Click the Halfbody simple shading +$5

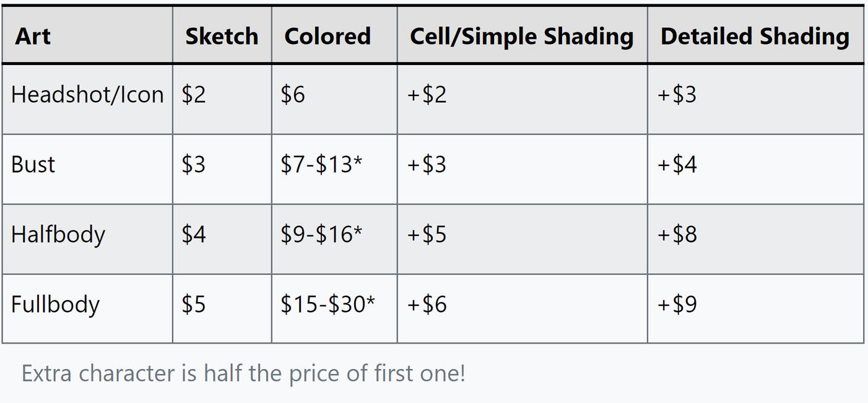coord(427,235)
